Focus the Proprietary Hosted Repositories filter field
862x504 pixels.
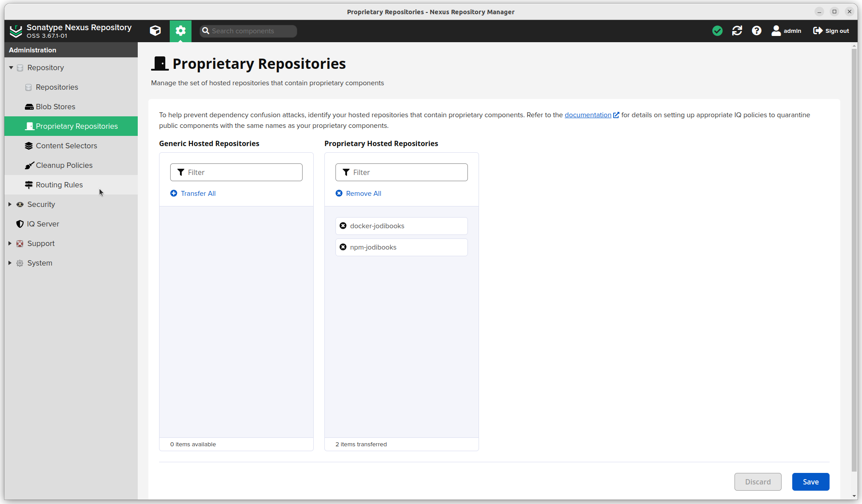pyautogui.click(x=402, y=172)
